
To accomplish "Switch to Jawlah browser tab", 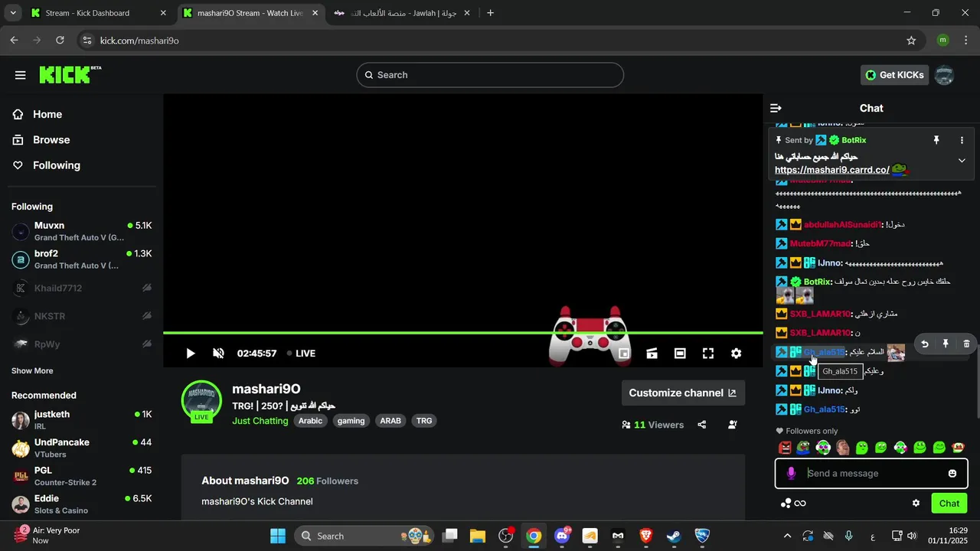I will pos(403,13).
